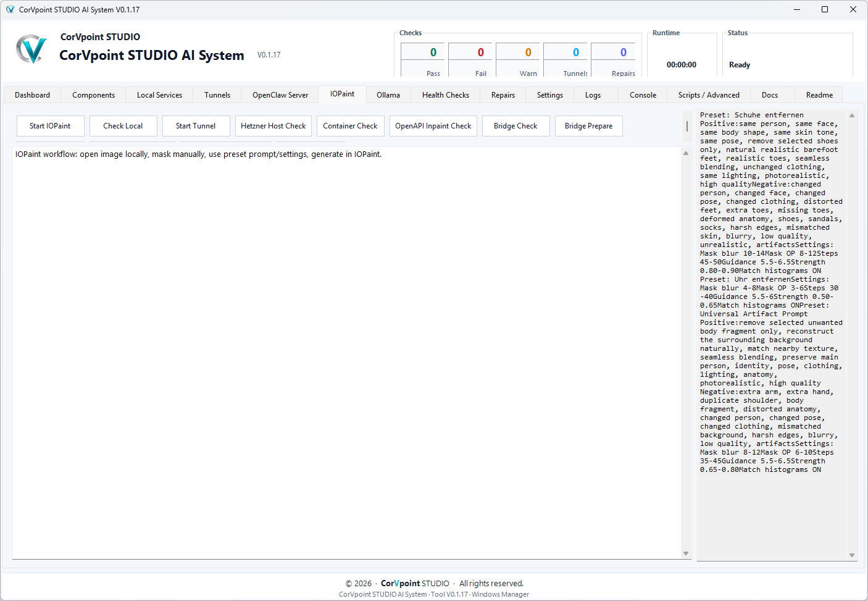Open the Docs tab

[770, 95]
